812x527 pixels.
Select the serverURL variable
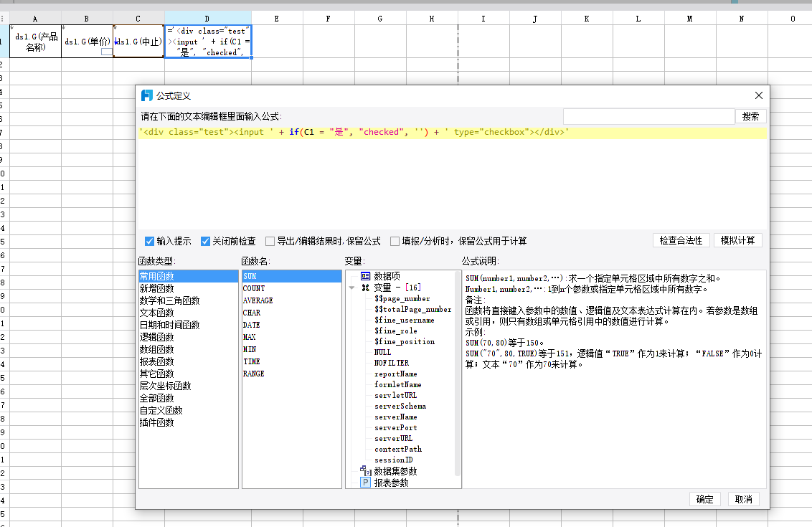click(394, 439)
